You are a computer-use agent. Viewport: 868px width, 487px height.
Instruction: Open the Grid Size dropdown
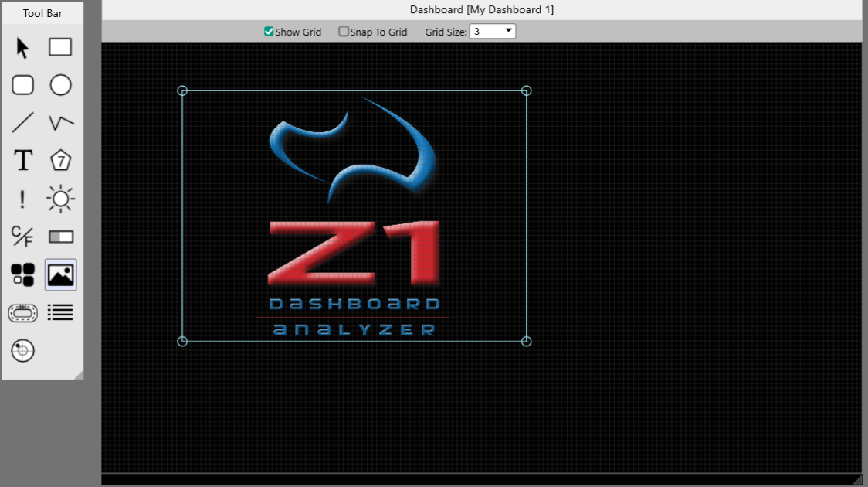(x=492, y=32)
